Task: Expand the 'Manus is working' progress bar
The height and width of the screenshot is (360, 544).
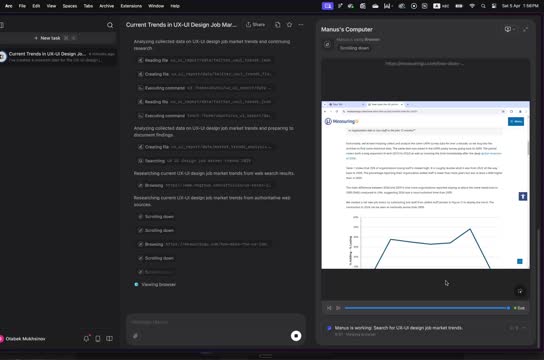Action: tap(524, 328)
